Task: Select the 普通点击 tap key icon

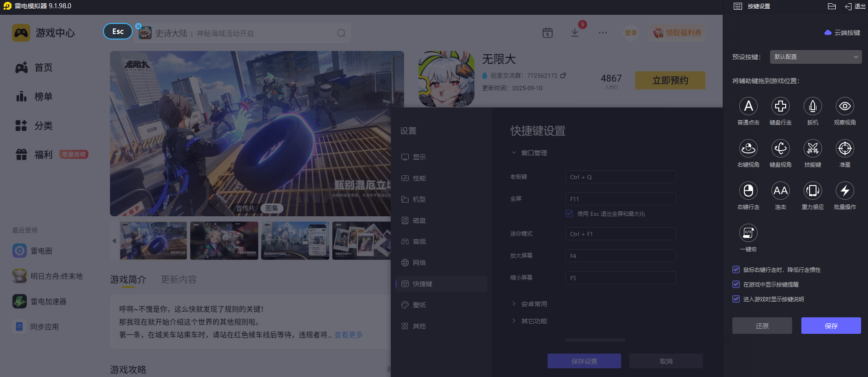Action: [748, 106]
